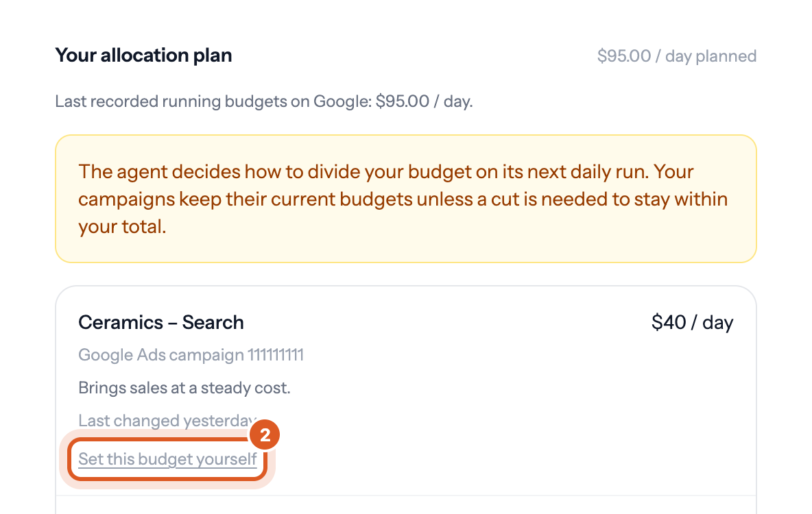Click 'Brings sales at a steady cost.' description
The width and height of the screenshot is (812, 514).
184,388
